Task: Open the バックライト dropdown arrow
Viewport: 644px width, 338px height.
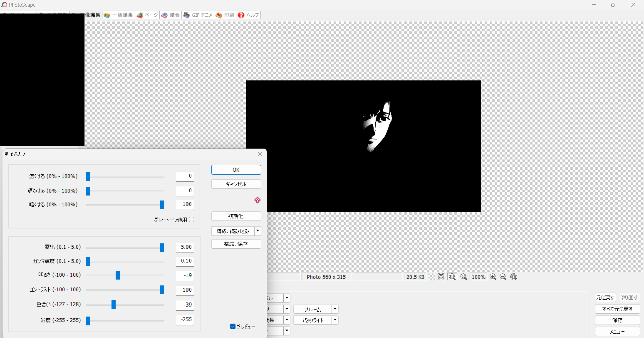Action: [335, 320]
